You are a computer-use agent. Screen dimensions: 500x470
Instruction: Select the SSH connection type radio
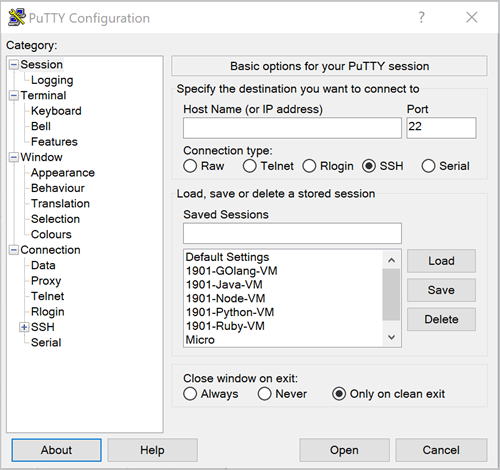pyautogui.click(x=369, y=166)
